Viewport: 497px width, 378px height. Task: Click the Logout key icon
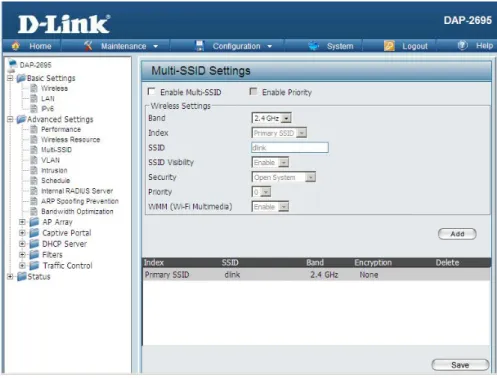pyautogui.click(x=389, y=46)
